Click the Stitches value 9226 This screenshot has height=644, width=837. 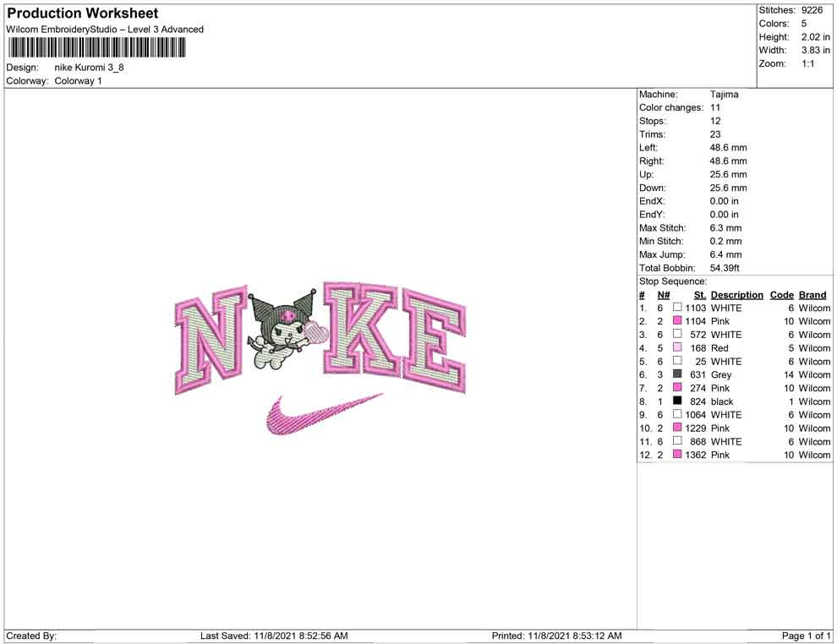tap(812, 10)
